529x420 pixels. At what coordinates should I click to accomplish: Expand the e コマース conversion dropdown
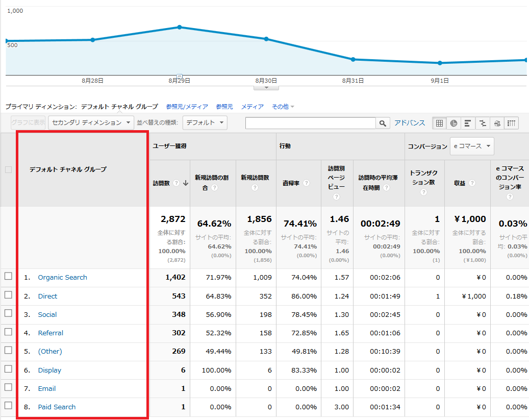tap(472, 146)
